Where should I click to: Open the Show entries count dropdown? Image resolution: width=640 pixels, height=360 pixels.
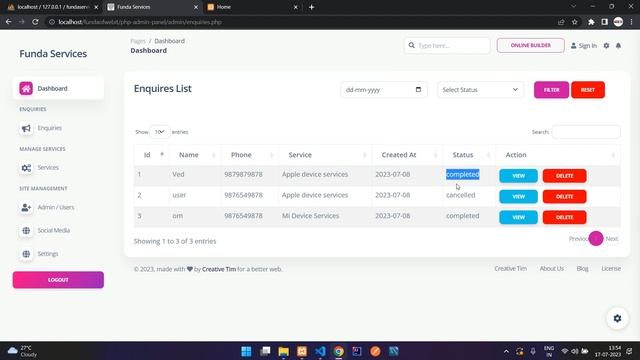(x=159, y=132)
